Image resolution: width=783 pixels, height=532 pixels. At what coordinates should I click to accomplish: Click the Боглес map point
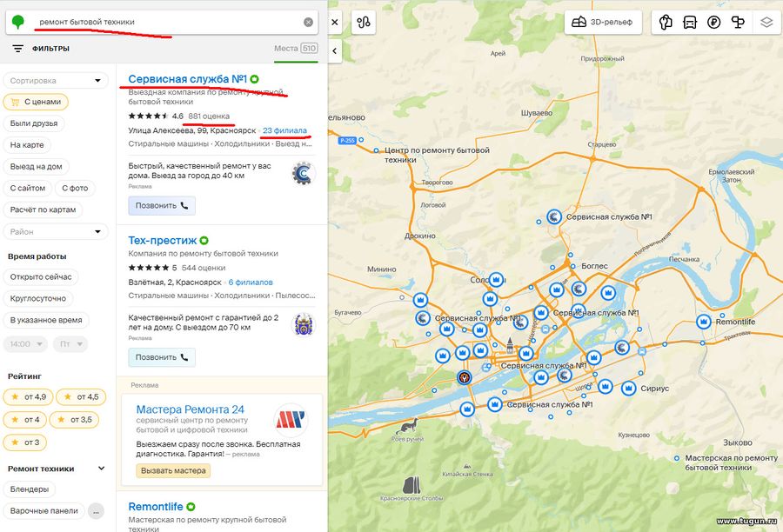(x=572, y=267)
